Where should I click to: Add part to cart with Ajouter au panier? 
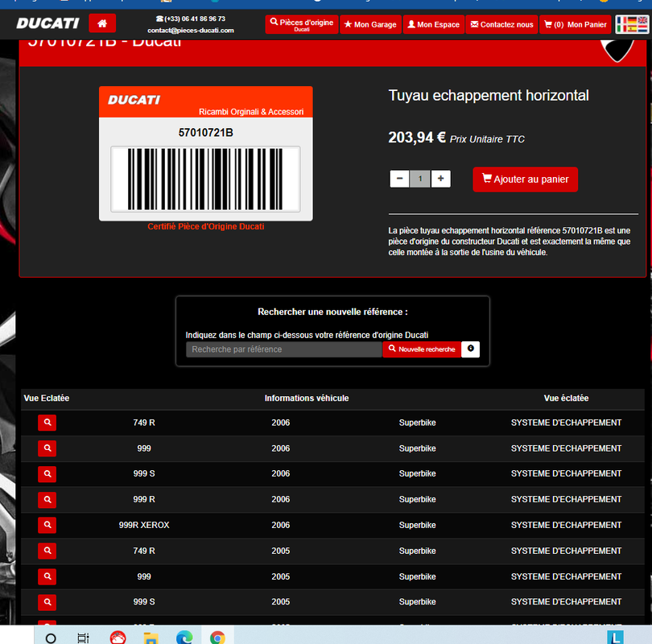coord(525,180)
